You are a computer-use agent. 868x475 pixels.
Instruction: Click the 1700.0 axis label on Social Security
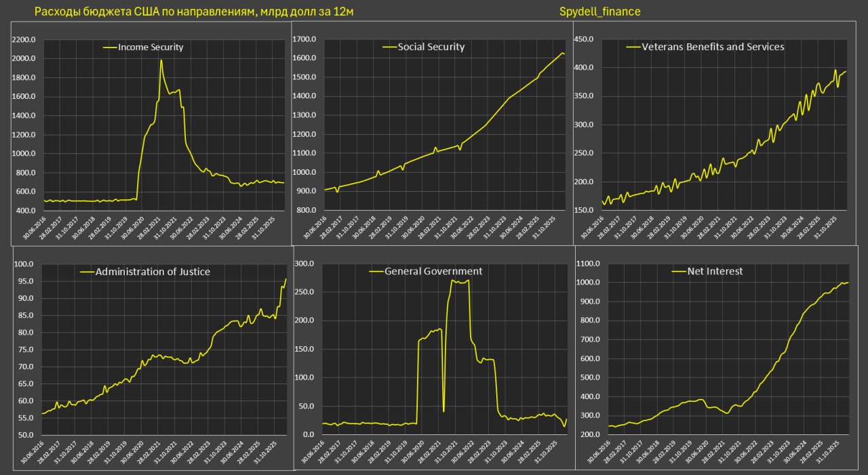pos(305,39)
